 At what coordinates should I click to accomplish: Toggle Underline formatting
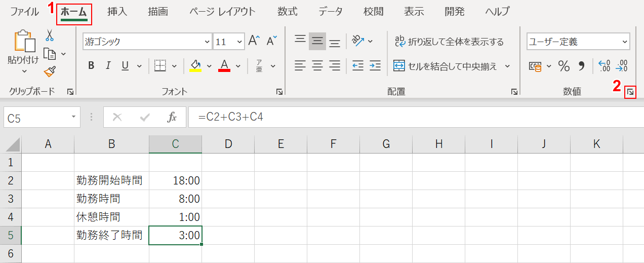(125, 65)
